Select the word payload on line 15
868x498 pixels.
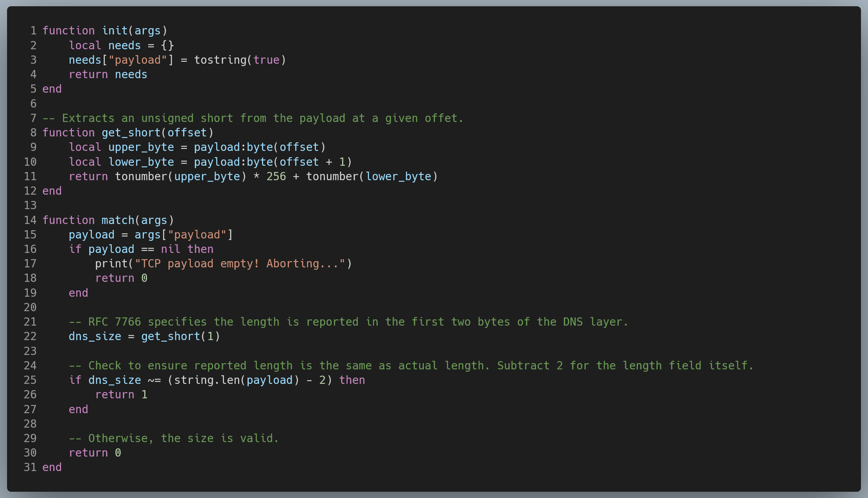91,235
